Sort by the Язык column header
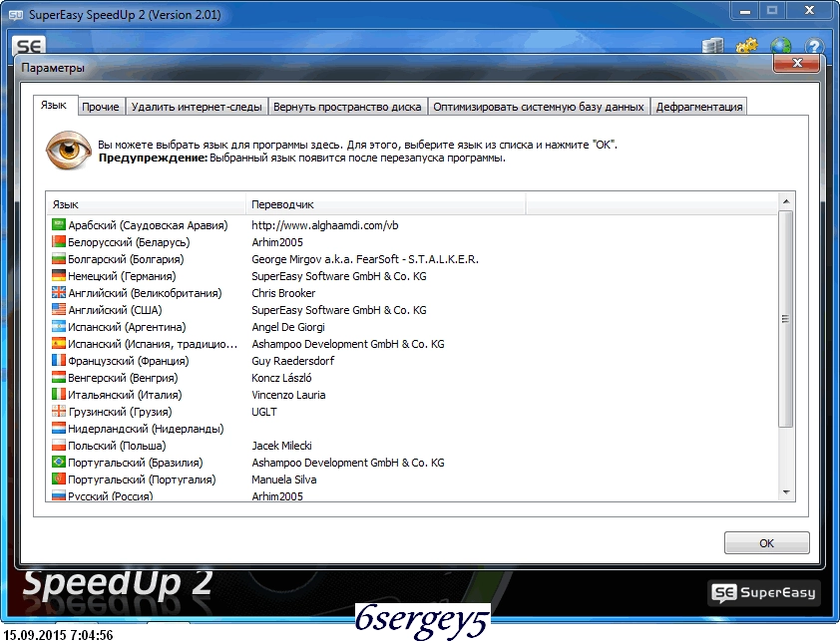Viewport: 840px width, 641px height. pos(146,204)
